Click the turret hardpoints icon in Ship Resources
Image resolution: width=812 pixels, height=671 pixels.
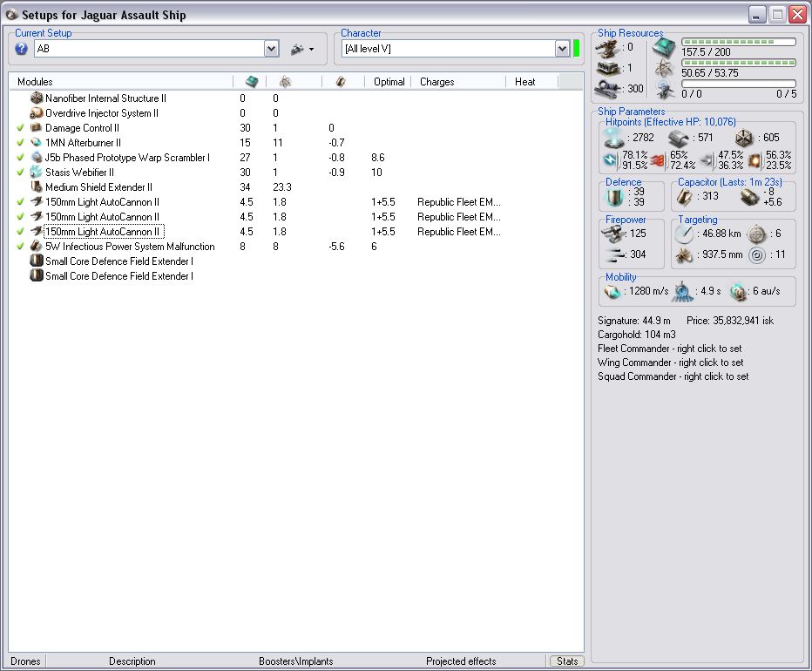[607, 49]
